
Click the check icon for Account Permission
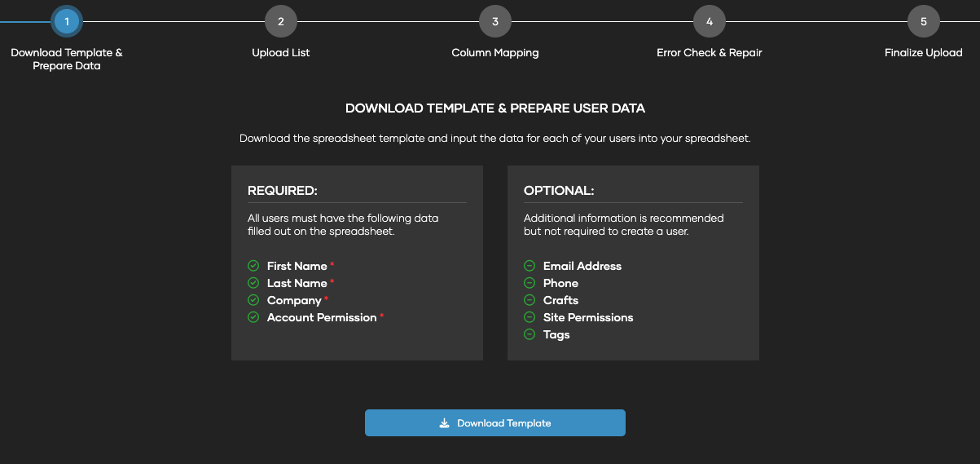[253, 317]
